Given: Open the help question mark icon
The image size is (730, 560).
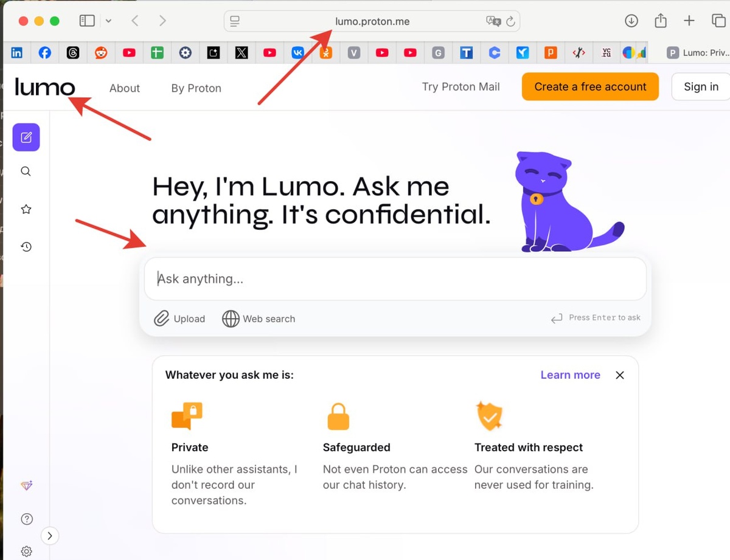Looking at the screenshot, I should point(27,519).
